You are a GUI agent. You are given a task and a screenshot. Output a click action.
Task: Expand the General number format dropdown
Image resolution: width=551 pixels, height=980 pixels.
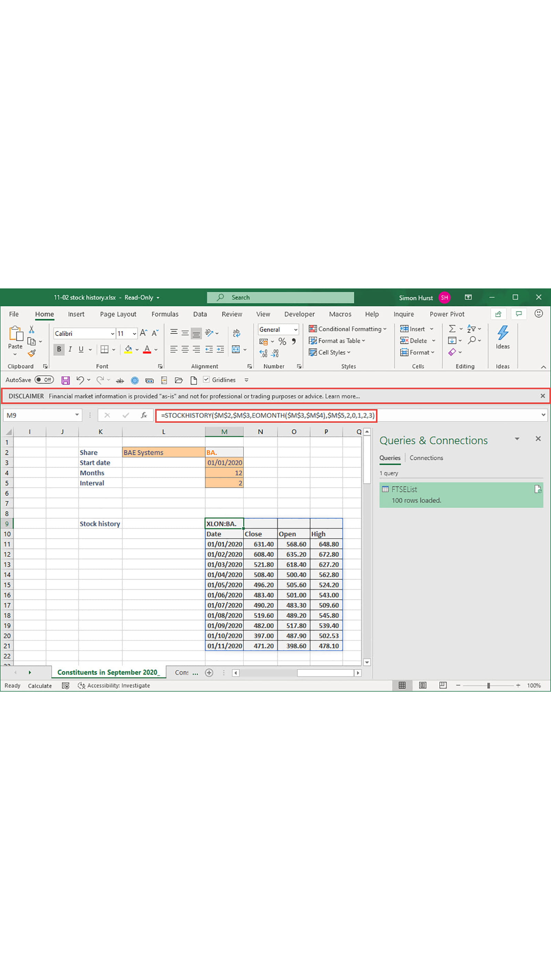pyautogui.click(x=295, y=329)
